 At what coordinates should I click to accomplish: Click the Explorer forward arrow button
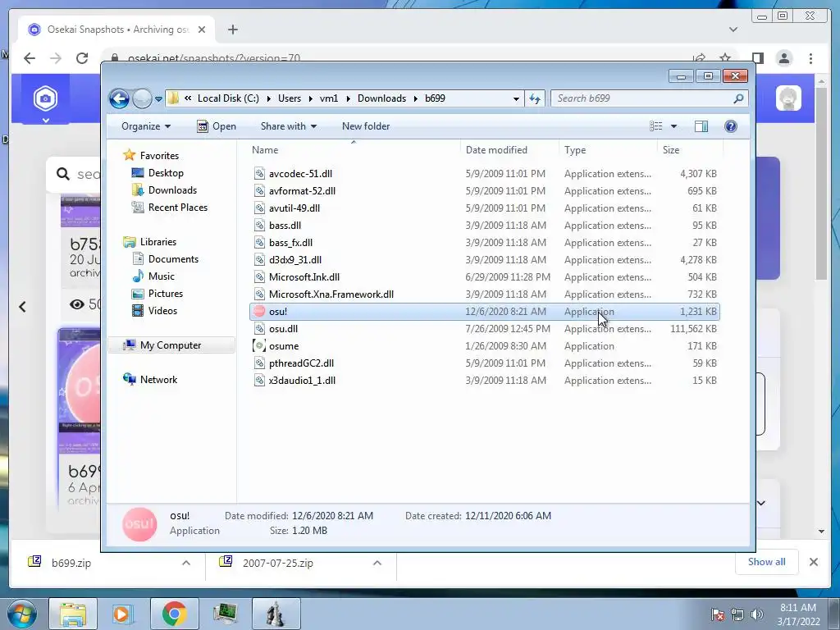pos(142,98)
